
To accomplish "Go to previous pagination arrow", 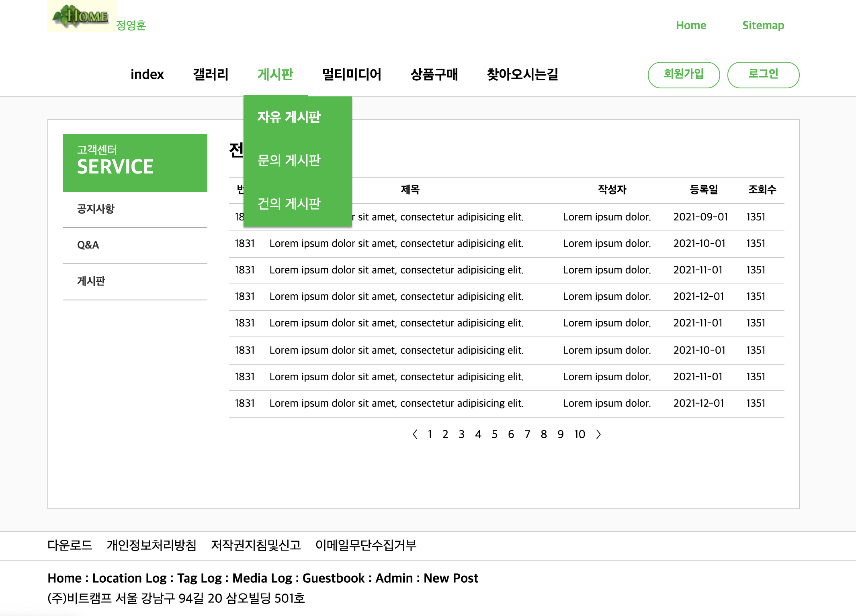I will click(x=415, y=434).
